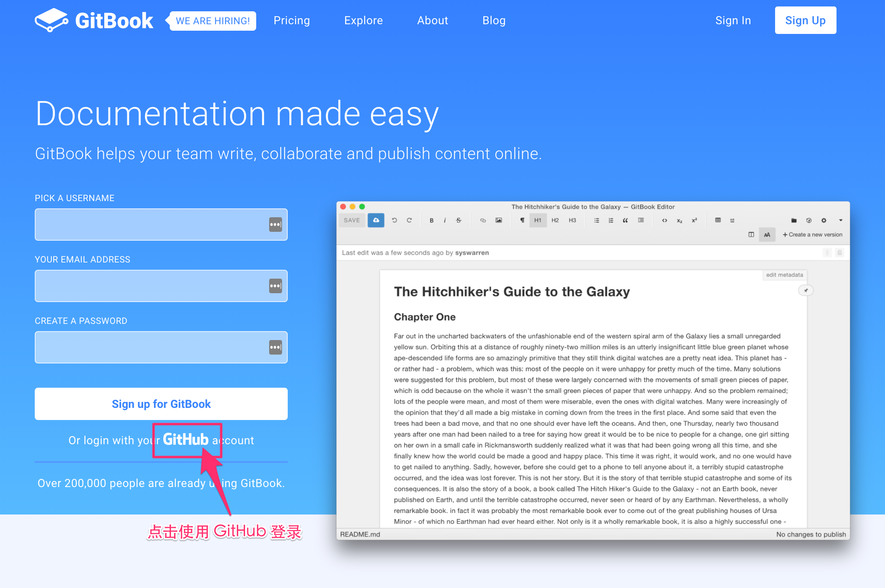Click the GitBook logo in the header
885x588 pixels.
94,20
